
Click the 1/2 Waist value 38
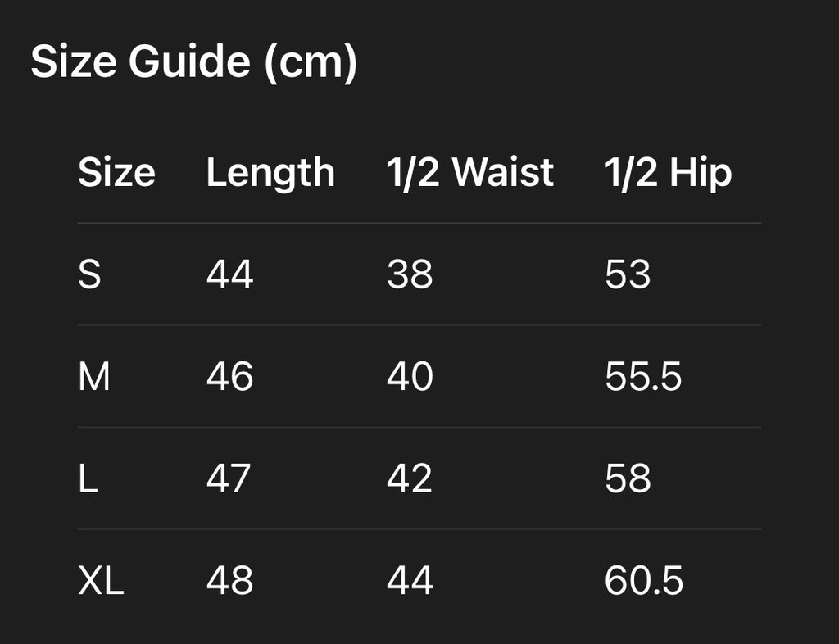tap(410, 274)
